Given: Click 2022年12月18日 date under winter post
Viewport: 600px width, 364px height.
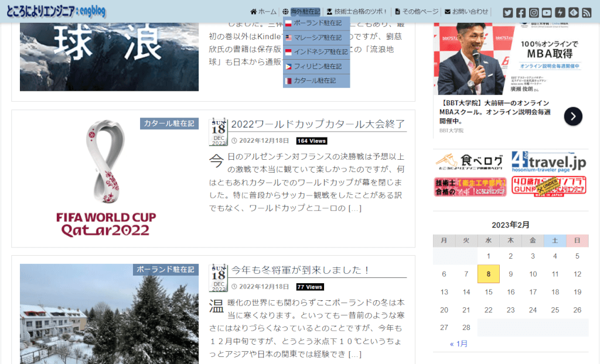Looking at the screenshot, I should tap(264, 287).
